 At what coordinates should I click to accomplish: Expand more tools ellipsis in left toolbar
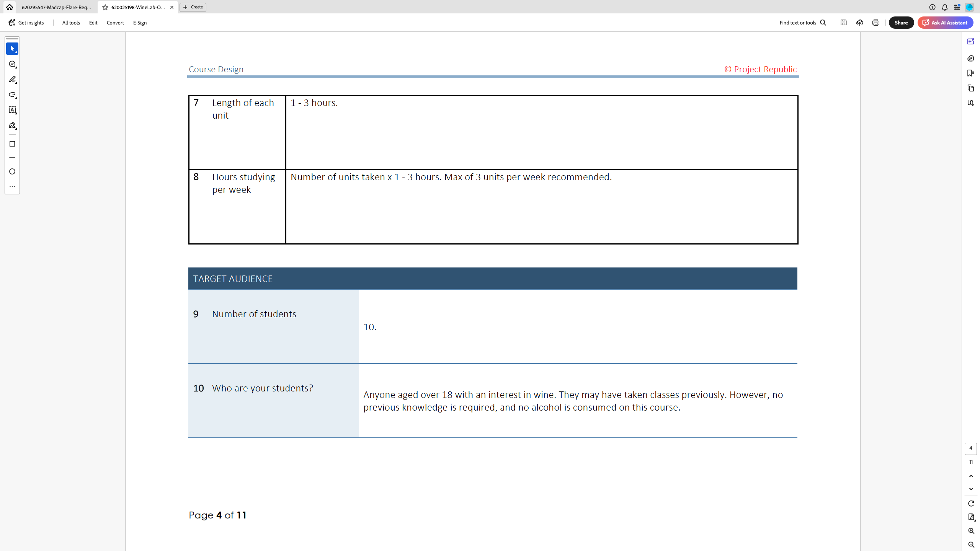point(12,187)
